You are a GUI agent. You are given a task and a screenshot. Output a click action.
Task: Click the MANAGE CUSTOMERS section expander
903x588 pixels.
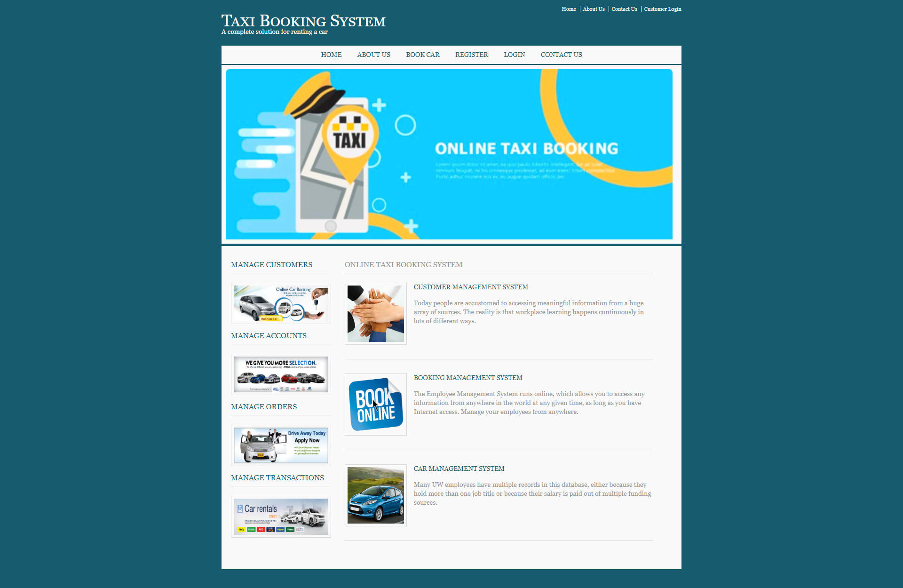click(x=272, y=265)
